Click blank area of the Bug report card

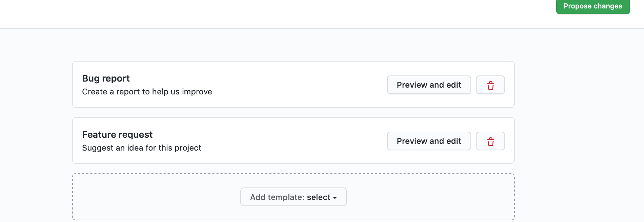point(298,85)
